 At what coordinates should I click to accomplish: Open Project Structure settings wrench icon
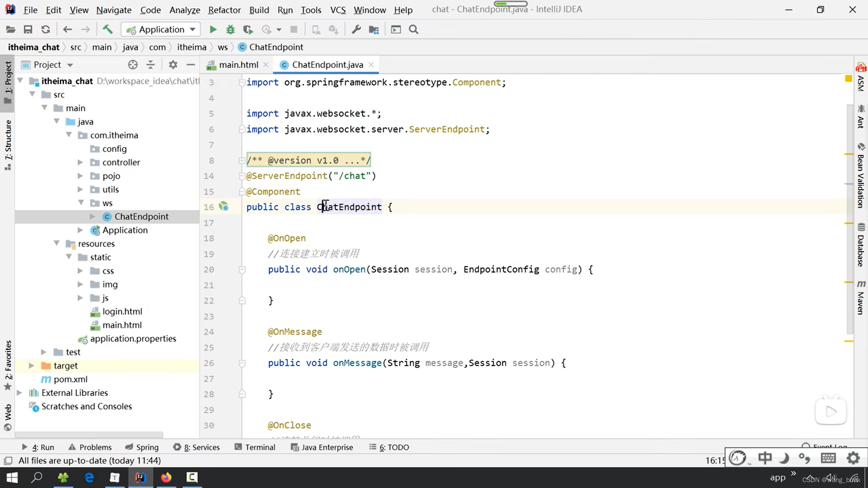(356, 30)
